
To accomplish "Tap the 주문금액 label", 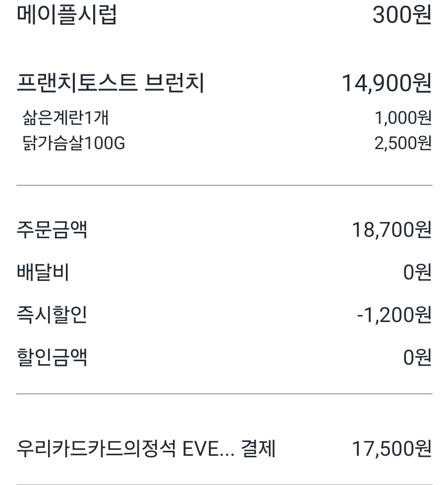I will tap(52, 230).
